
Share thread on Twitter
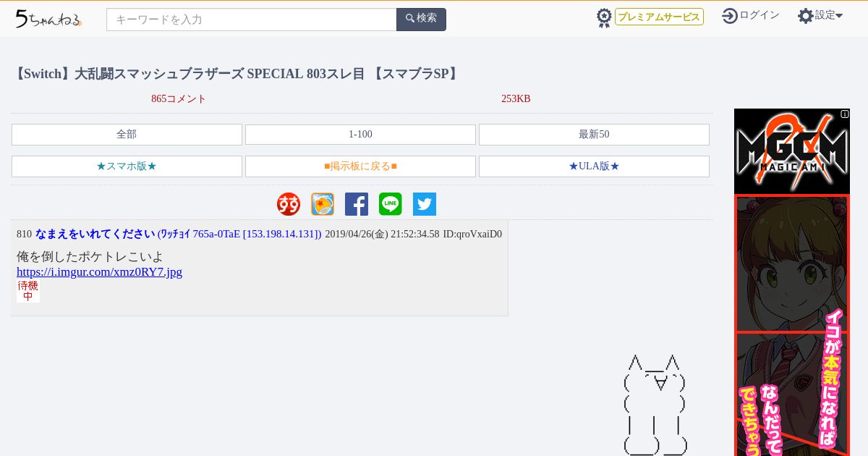coord(425,204)
